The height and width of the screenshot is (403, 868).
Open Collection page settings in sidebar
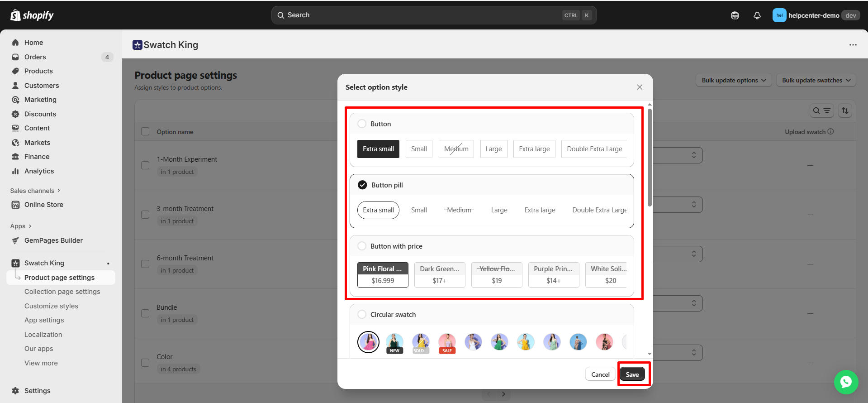click(x=62, y=292)
